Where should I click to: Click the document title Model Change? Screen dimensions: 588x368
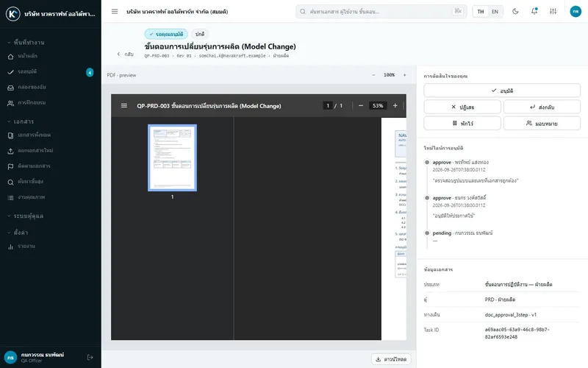[x=220, y=46]
